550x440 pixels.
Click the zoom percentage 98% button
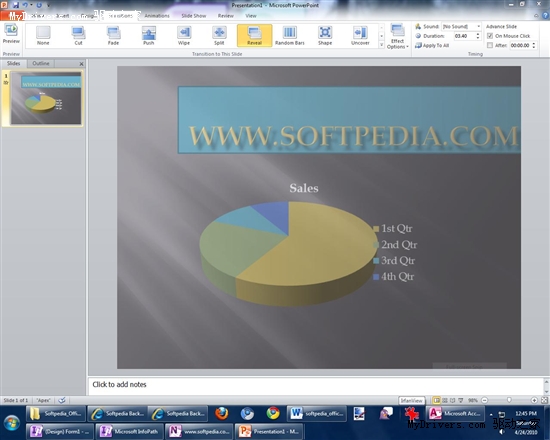coord(473,400)
